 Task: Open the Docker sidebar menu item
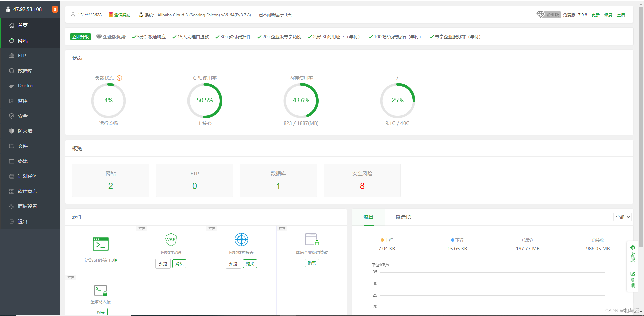pyautogui.click(x=30, y=86)
